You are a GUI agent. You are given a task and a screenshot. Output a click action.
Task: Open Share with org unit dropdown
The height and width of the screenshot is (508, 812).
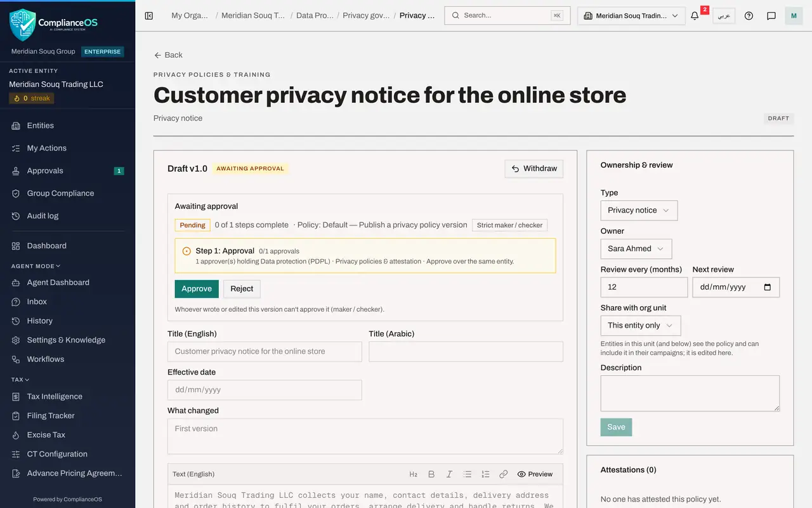pyautogui.click(x=641, y=325)
